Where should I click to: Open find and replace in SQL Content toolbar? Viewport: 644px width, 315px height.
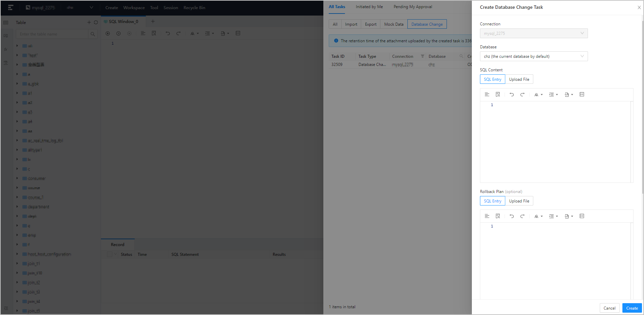tap(498, 95)
